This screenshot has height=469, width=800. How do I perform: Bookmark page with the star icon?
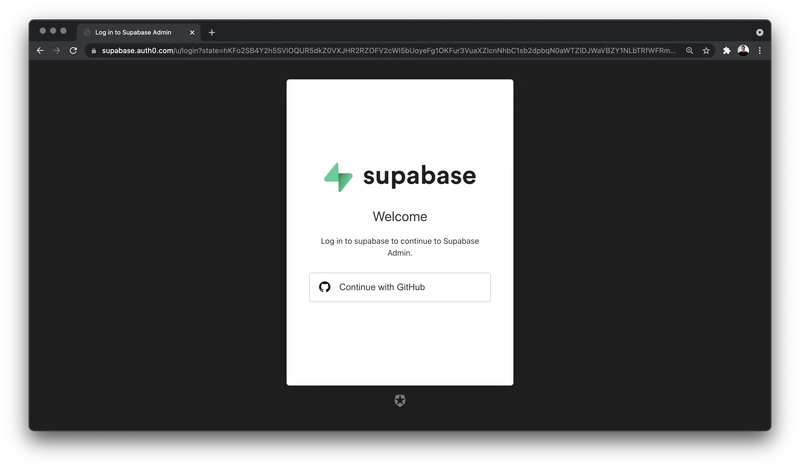[706, 51]
